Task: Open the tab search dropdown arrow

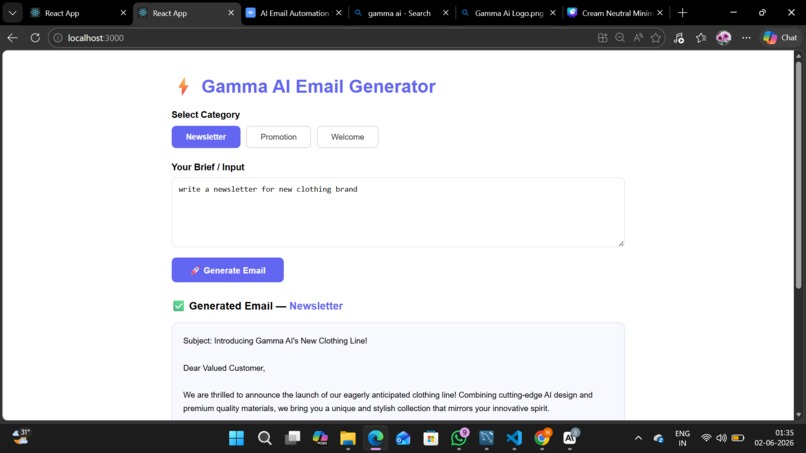Action: pos(12,13)
